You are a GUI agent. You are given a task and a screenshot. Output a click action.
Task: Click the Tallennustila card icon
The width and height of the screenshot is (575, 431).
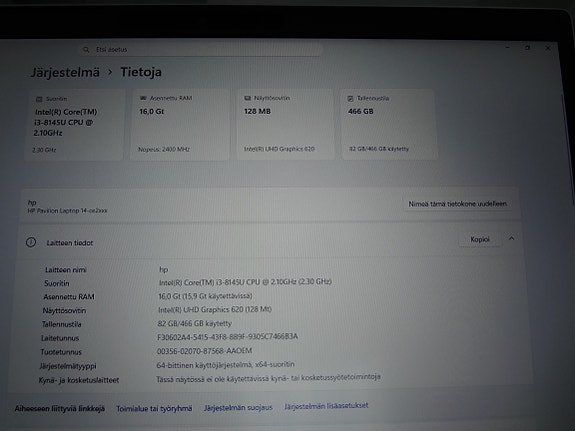350,99
